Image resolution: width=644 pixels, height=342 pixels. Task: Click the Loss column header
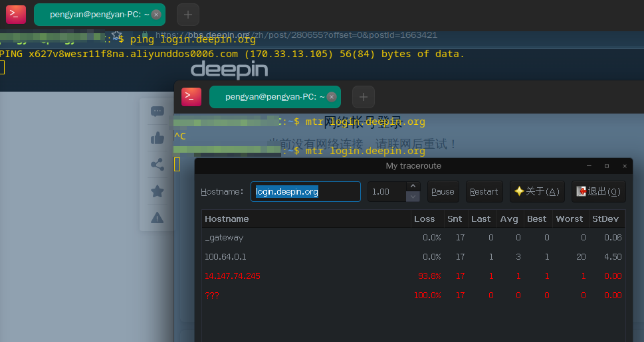427,219
